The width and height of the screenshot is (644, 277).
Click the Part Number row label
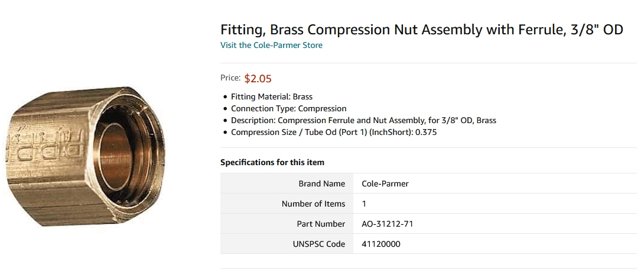pyautogui.click(x=287, y=224)
